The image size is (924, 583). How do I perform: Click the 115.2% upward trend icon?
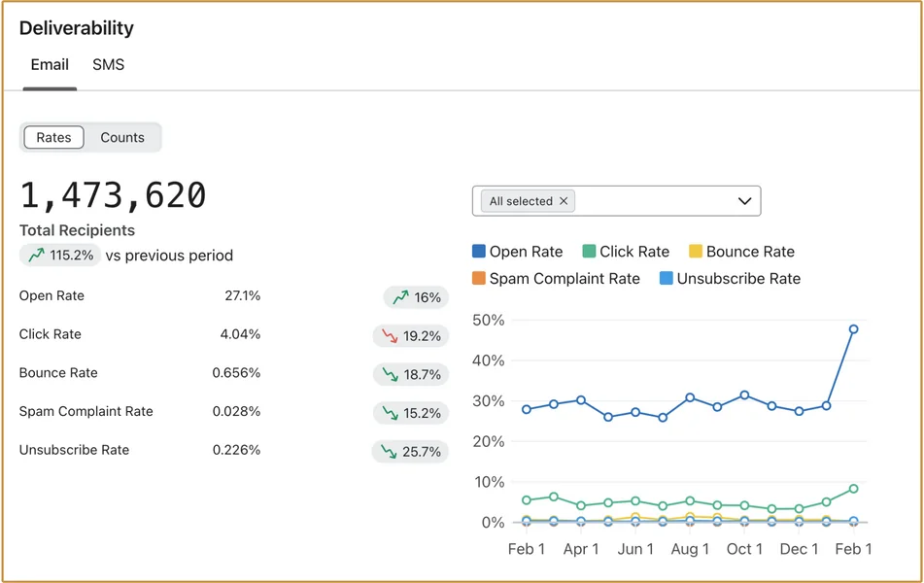point(37,255)
